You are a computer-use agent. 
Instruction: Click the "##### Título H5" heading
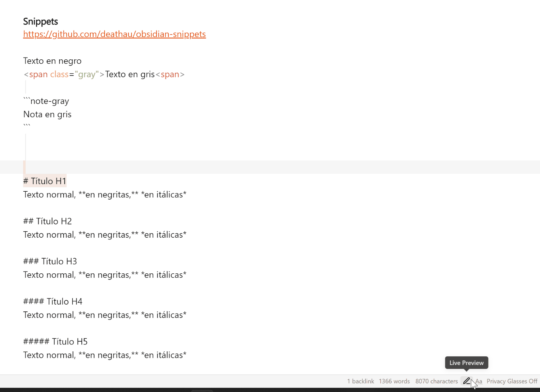(x=55, y=341)
